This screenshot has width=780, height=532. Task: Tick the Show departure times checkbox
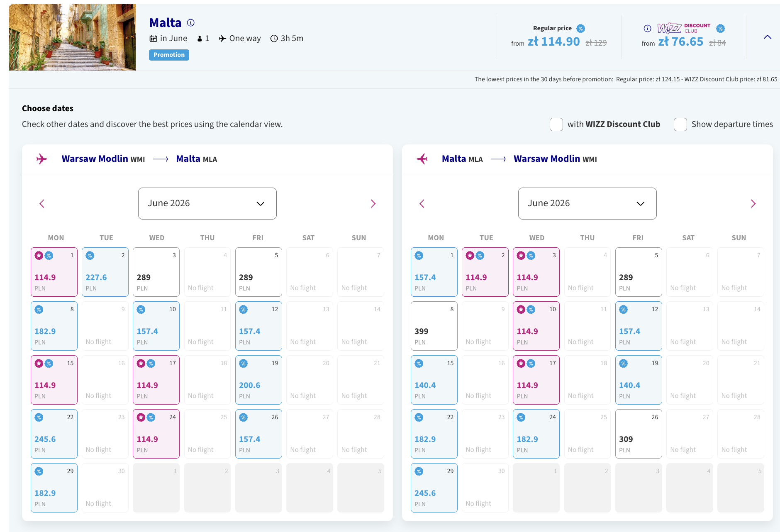point(680,124)
